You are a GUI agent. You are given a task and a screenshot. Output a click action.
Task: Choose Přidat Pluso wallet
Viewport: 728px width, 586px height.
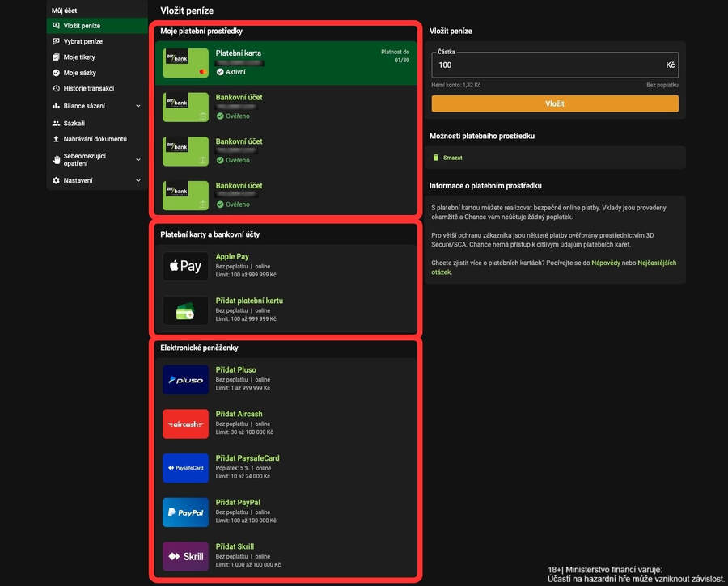coord(286,380)
